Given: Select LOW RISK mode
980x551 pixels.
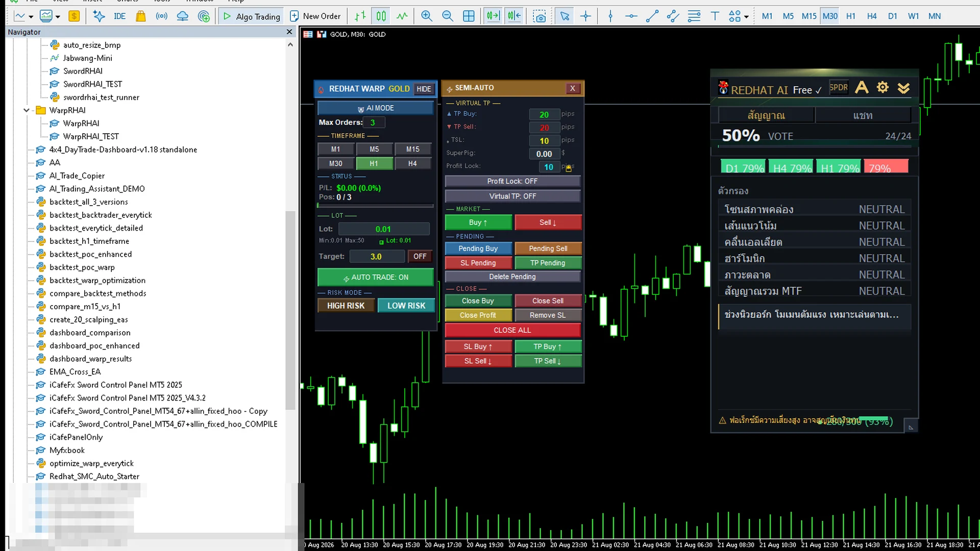Looking at the screenshot, I should [x=406, y=306].
